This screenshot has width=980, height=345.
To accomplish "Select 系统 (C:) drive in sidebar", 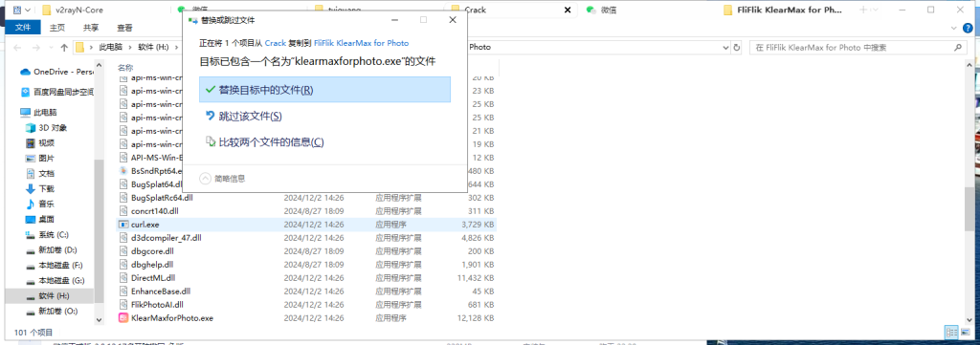I will click(x=47, y=234).
